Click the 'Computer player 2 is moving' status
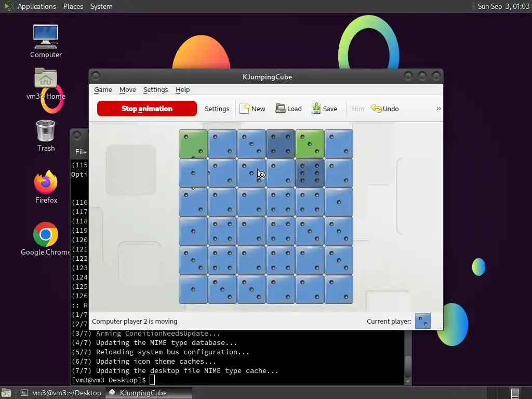 (x=135, y=321)
